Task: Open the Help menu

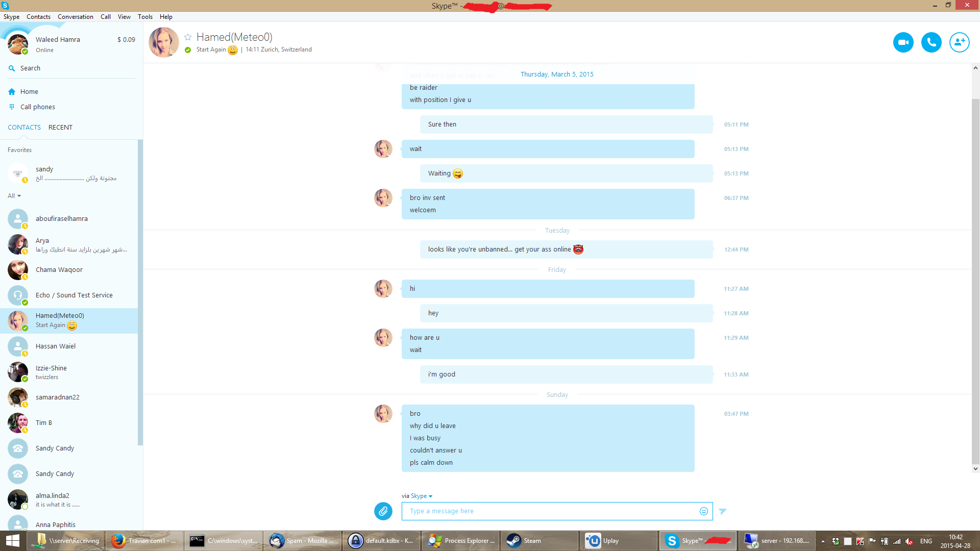Action: [x=166, y=17]
